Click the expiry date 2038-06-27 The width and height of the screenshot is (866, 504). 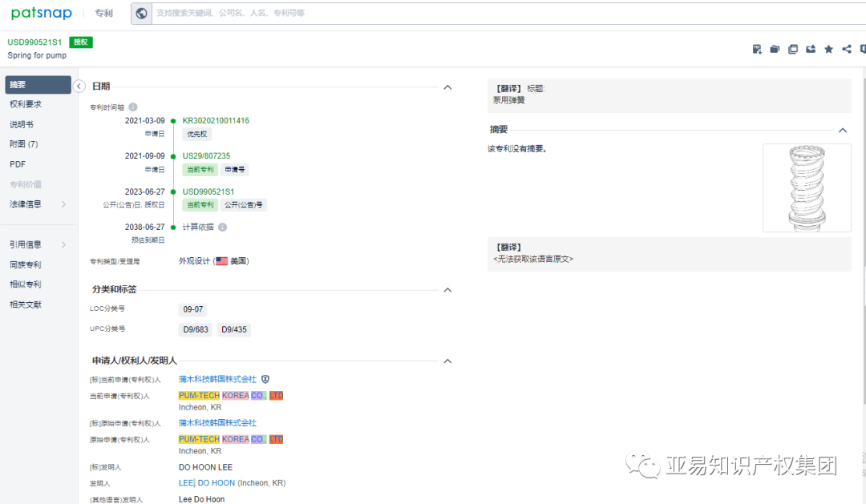click(x=144, y=227)
